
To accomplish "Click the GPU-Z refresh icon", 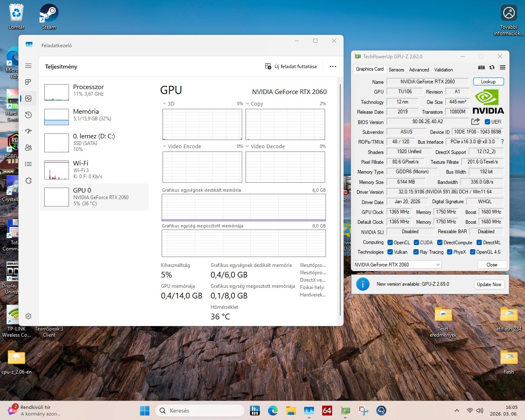I will tap(492, 68).
